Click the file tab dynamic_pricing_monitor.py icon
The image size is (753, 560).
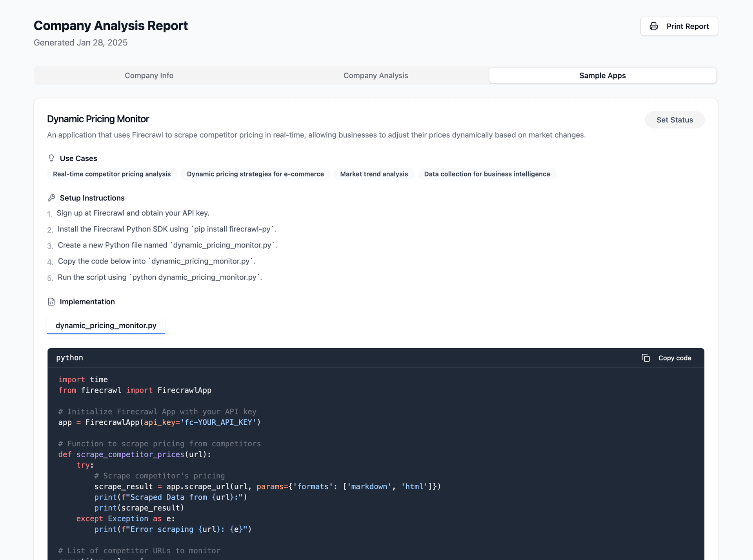tap(106, 325)
